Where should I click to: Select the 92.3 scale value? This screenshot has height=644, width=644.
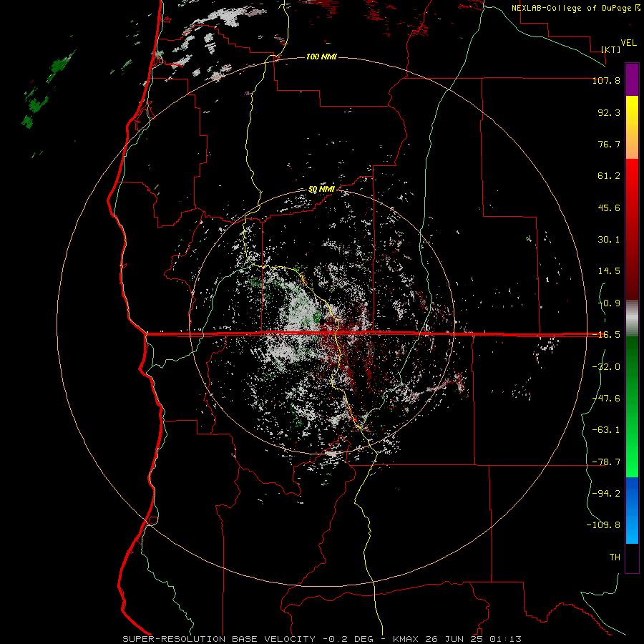coord(609,112)
